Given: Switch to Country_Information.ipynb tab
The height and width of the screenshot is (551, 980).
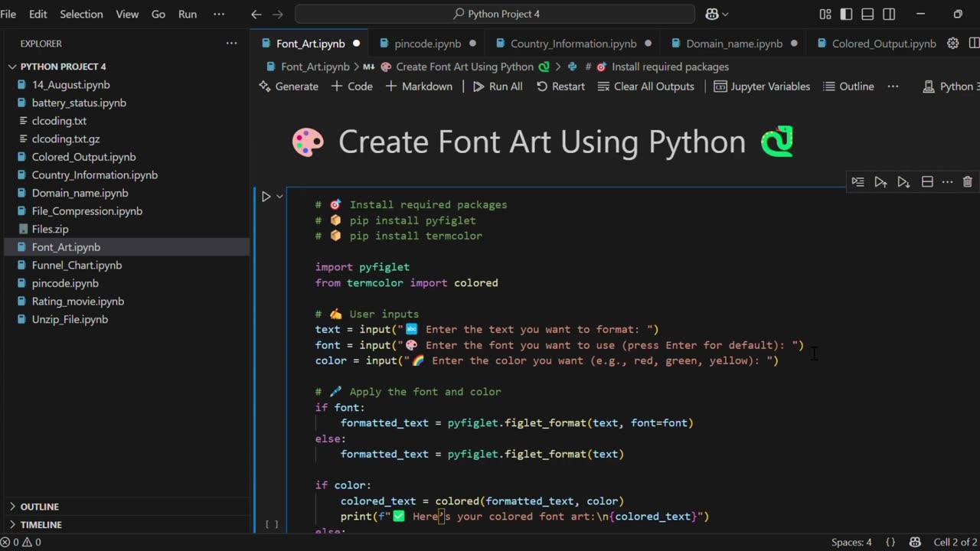Looking at the screenshot, I should pos(573,44).
